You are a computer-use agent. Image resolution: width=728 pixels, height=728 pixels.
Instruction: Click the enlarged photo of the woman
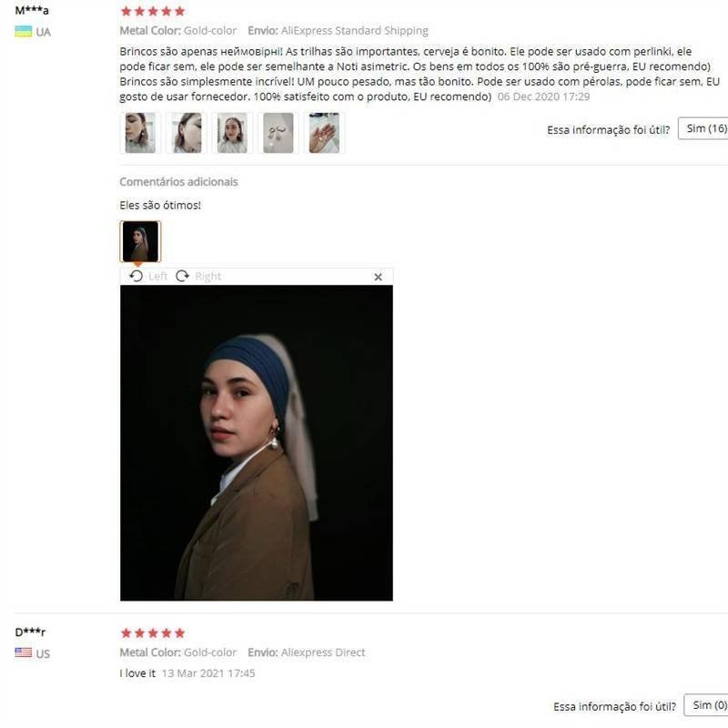pos(257,443)
